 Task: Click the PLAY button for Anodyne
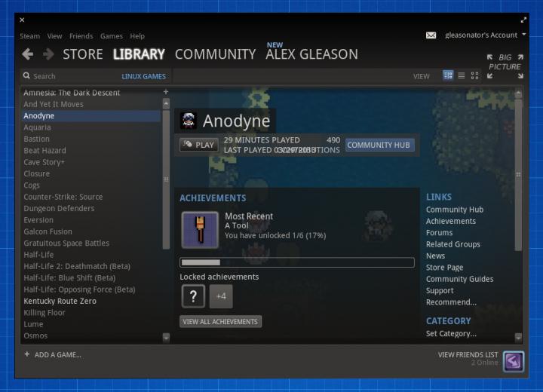pyautogui.click(x=199, y=145)
